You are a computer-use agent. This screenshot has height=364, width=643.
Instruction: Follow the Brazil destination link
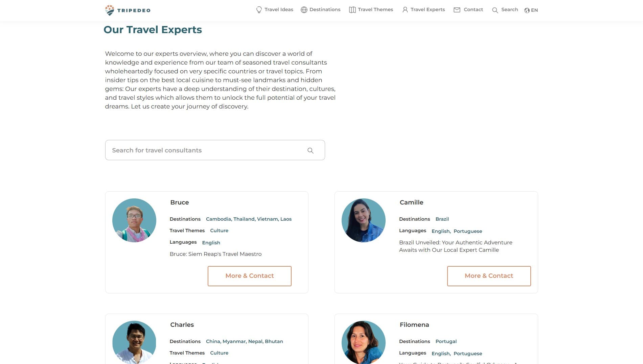(442, 219)
